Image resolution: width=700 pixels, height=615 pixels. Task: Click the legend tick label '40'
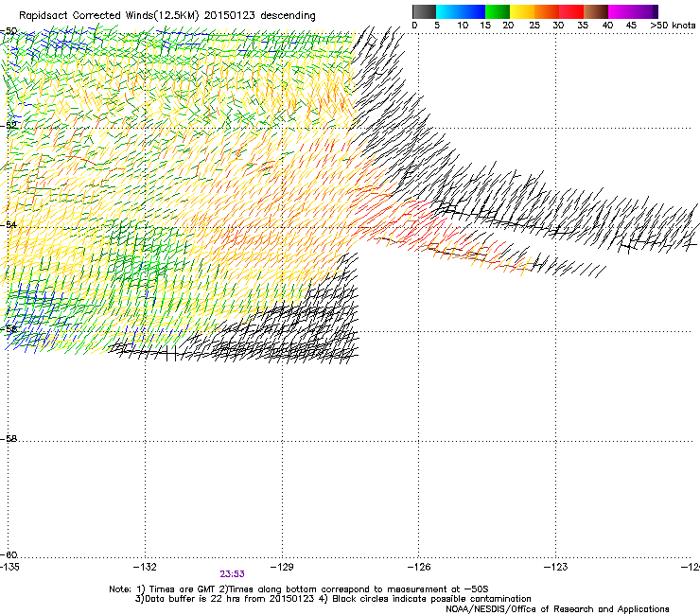point(607,25)
